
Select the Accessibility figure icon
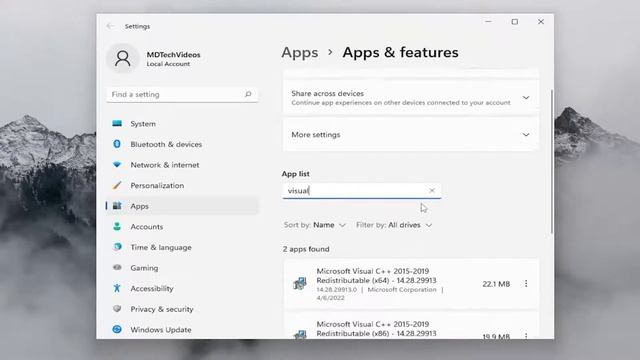pyautogui.click(x=117, y=288)
